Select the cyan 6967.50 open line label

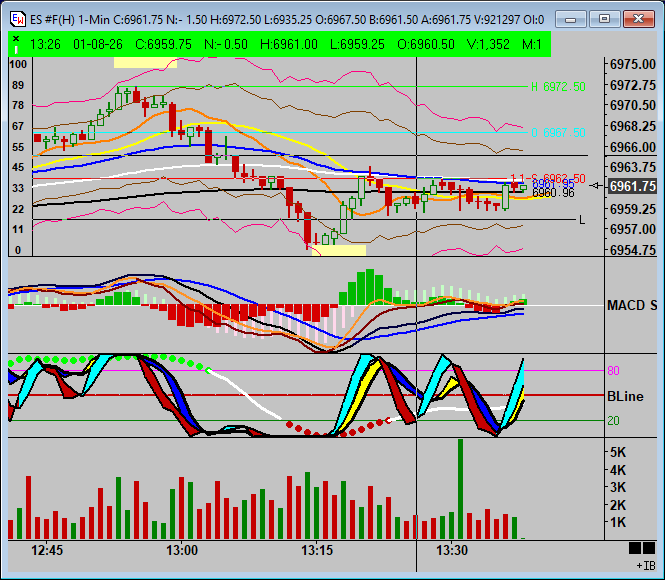(x=558, y=132)
